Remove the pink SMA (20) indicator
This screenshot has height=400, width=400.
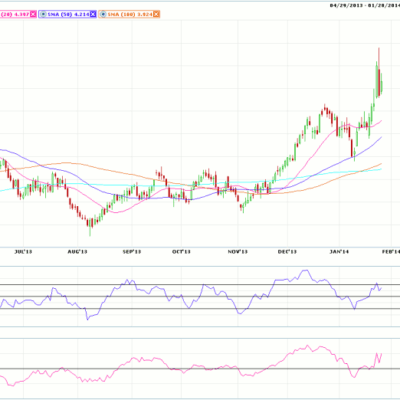[33, 14]
